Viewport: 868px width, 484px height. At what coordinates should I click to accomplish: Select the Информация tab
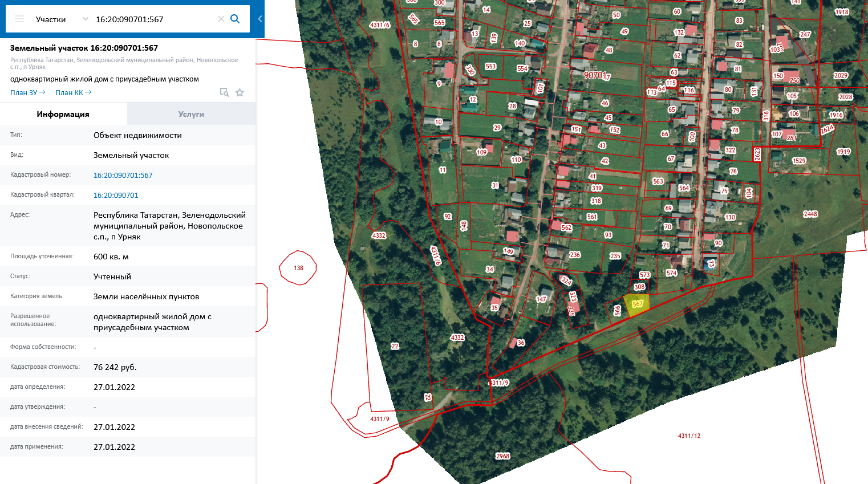pyautogui.click(x=63, y=114)
